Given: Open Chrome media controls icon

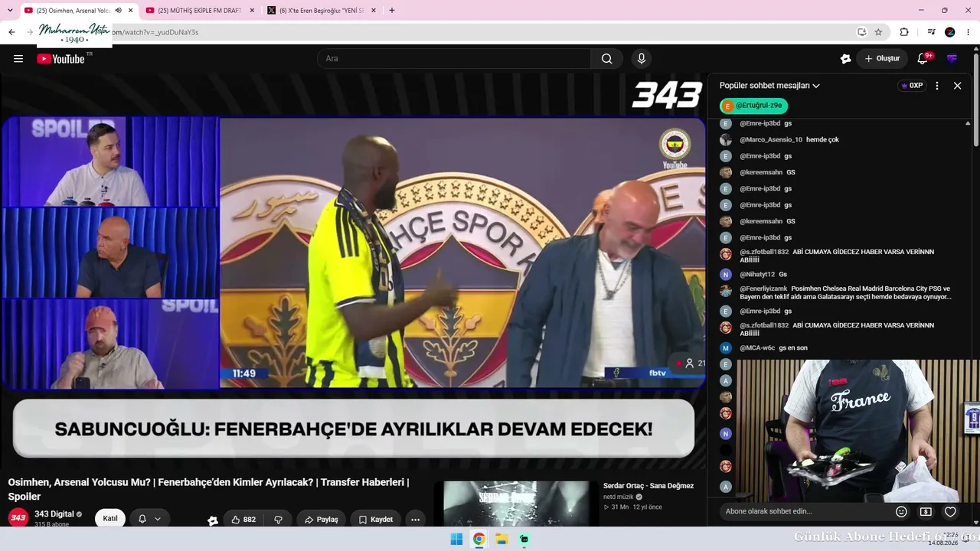Looking at the screenshot, I should [931, 32].
